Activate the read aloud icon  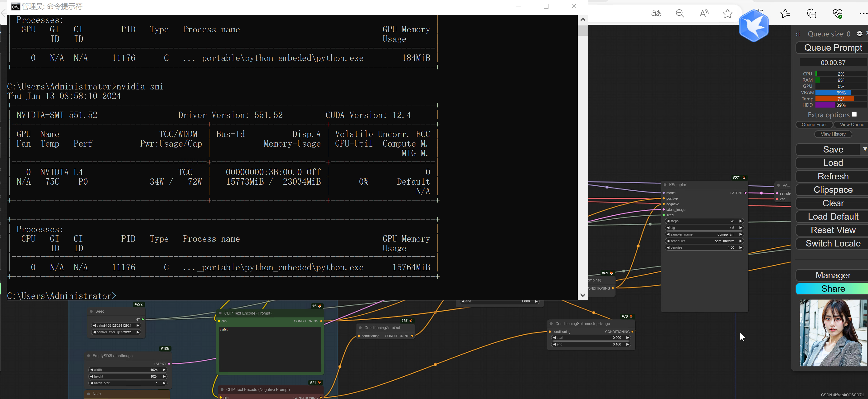click(x=703, y=14)
